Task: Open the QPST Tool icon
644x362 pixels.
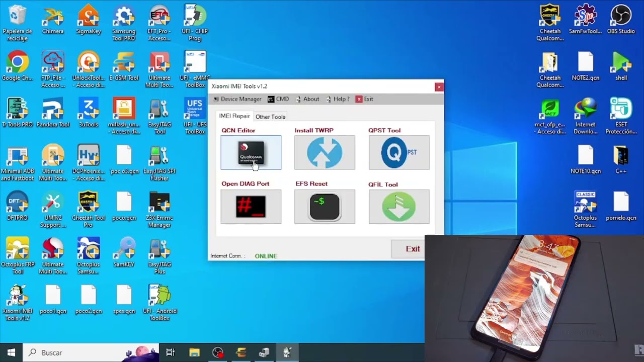Action: [x=399, y=152]
